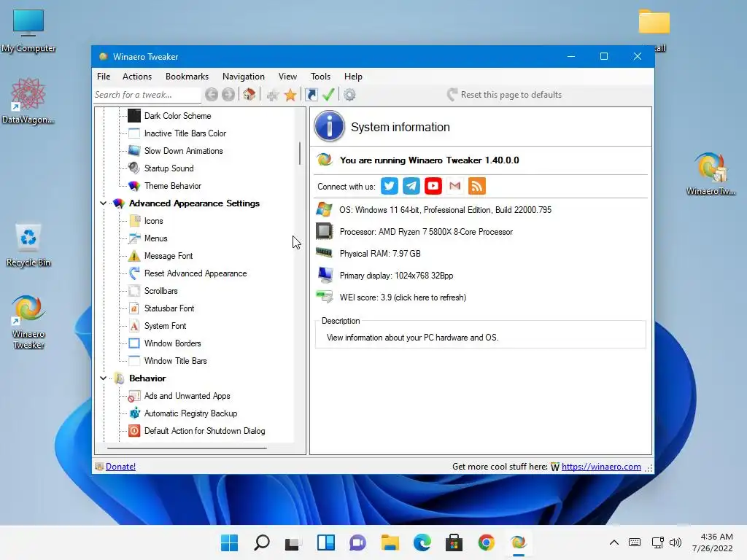Click the tree panel horizontal scrollbar
This screenshot has height=560, width=747.
point(187,448)
